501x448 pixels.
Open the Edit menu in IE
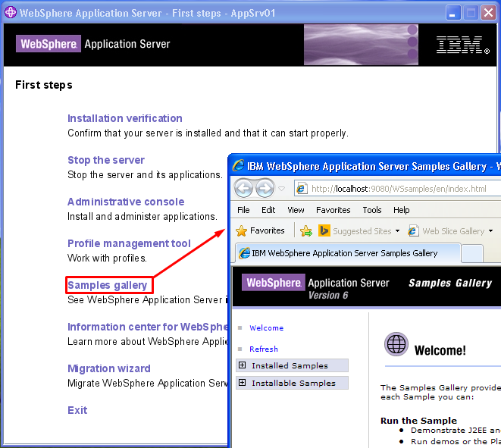pyautogui.click(x=268, y=210)
